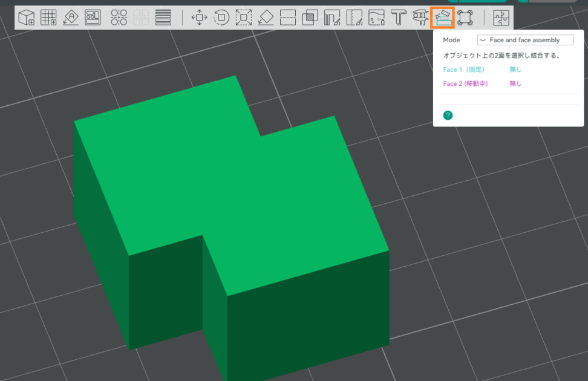Open the Mesh Boolean tool
This screenshot has height=381, width=588.
tap(310, 18)
